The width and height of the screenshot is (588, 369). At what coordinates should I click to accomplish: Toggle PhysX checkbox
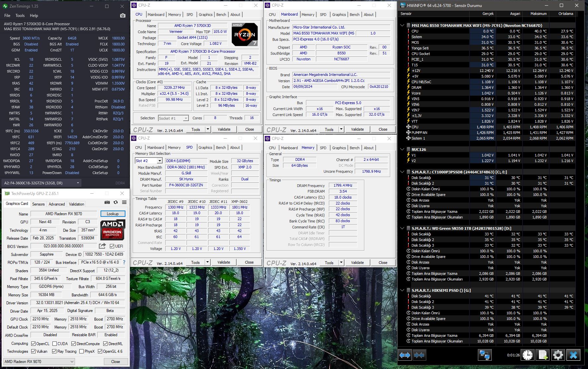point(81,351)
